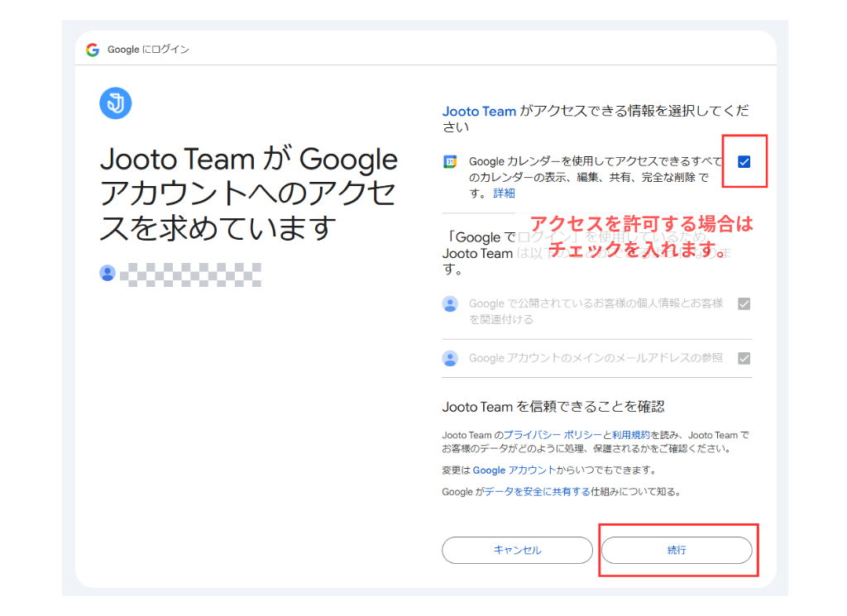Viewport: 847px width, 616px height.
Task: Uncheck the Google カレンダー access checkbox
Action: pos(744,162)
